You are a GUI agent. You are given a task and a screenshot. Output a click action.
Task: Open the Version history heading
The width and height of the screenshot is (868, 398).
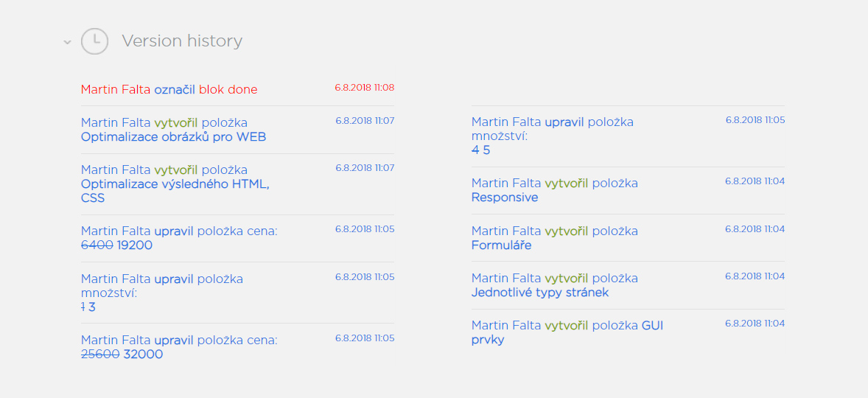182,41
